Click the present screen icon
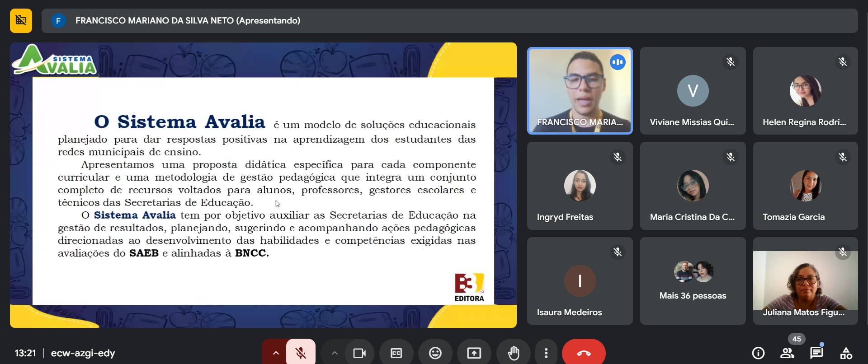The height and width of the screenshot is (364, 868). [x=474, y=353]
